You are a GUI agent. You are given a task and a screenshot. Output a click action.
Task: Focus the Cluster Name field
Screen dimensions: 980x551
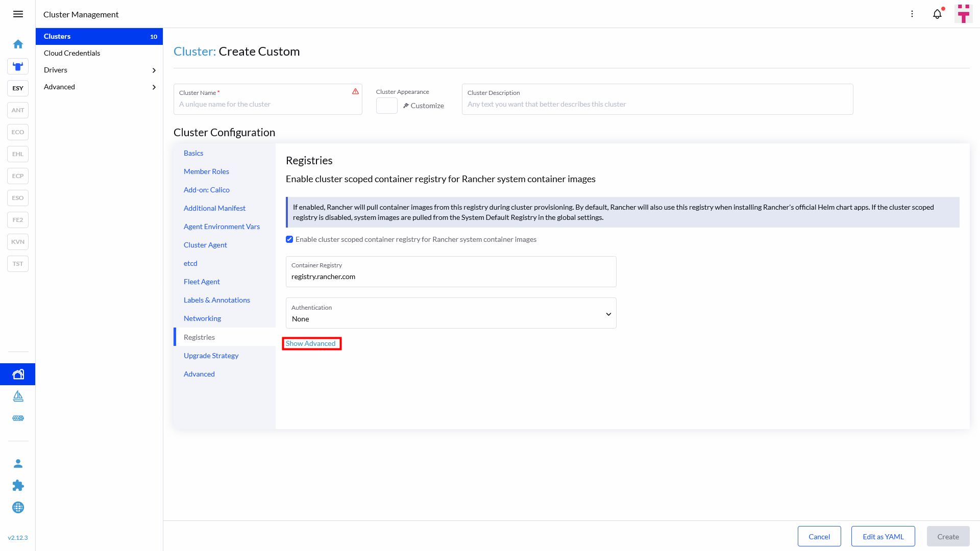coord(268,99)
